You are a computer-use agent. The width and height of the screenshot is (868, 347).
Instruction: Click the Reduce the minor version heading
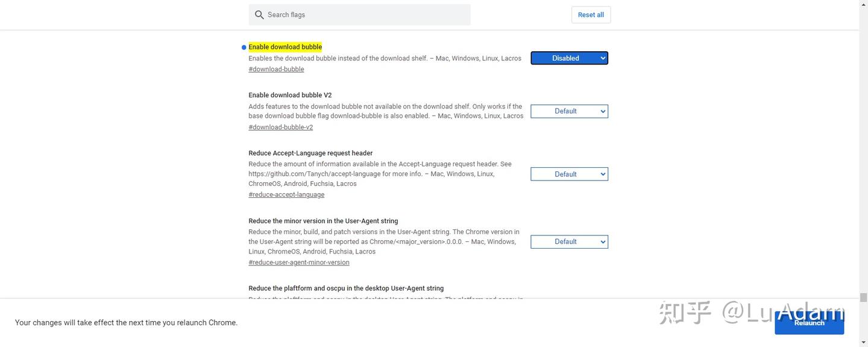pyautogui.click(x=323, y=221)
